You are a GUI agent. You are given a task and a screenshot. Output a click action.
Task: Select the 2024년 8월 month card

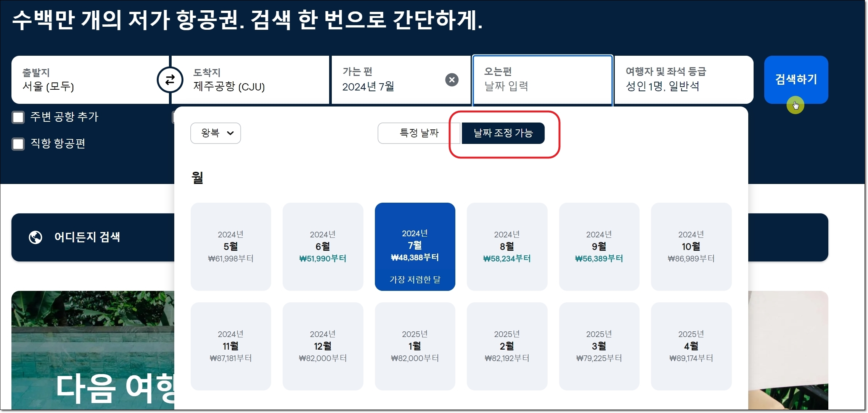click(x=507, y=247)
